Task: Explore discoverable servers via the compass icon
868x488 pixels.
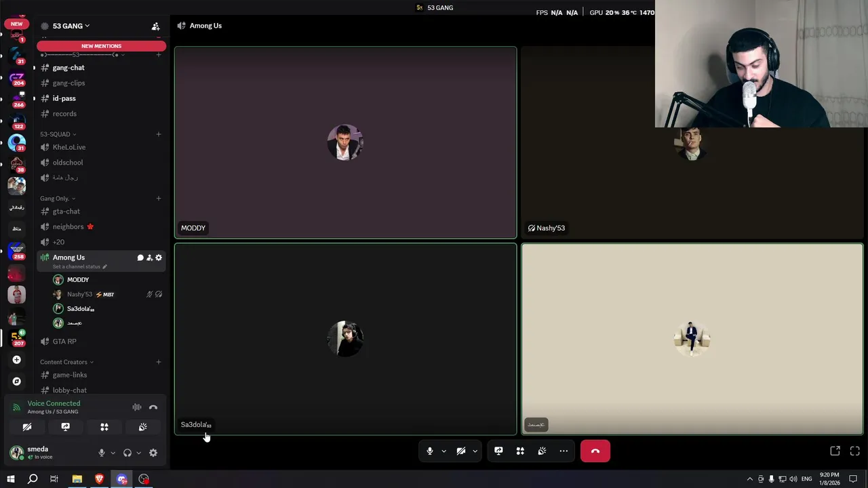Action: click(x=17, y=382)
